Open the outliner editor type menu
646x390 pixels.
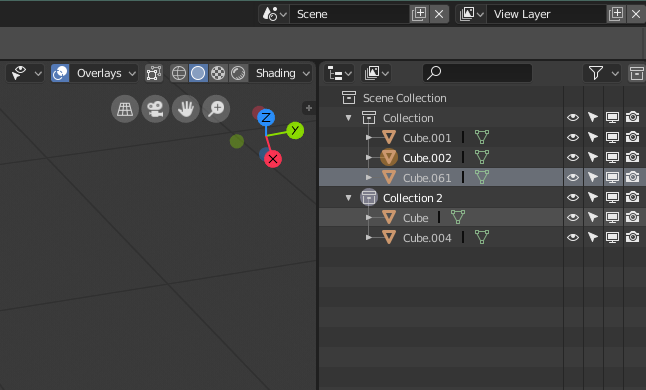click(x=339, y=73)
